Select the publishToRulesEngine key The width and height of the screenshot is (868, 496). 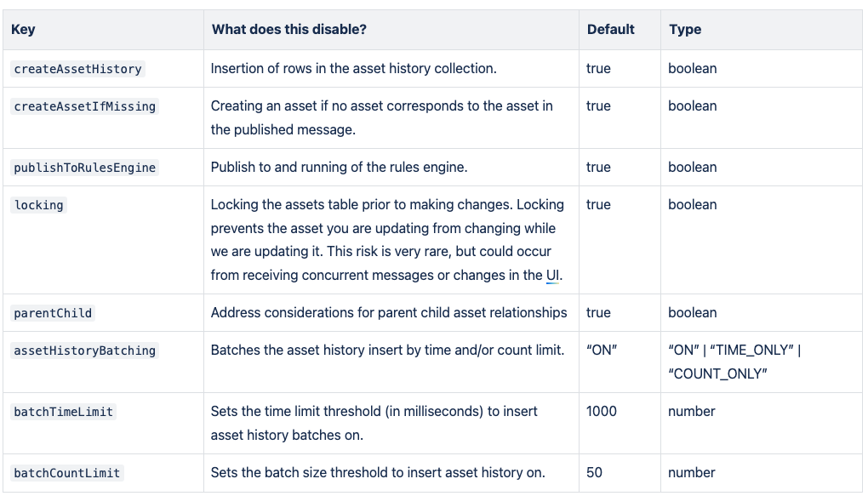(85, 168)
